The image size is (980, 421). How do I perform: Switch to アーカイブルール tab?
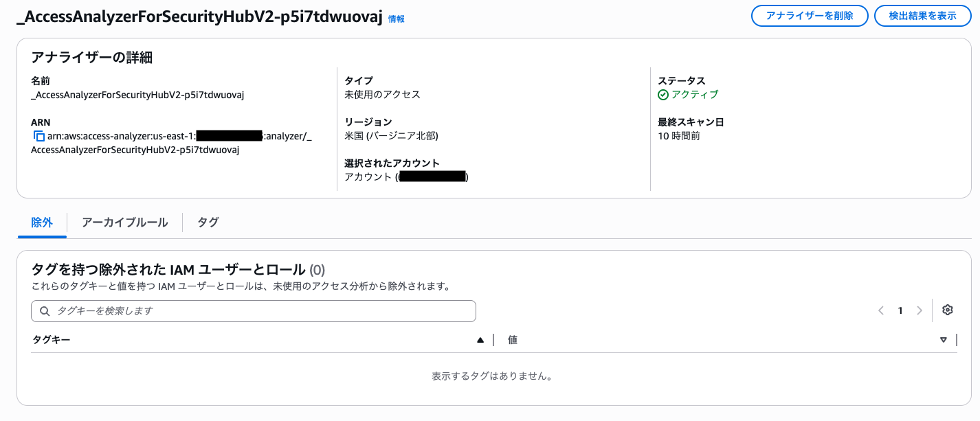tap(124, 223)
